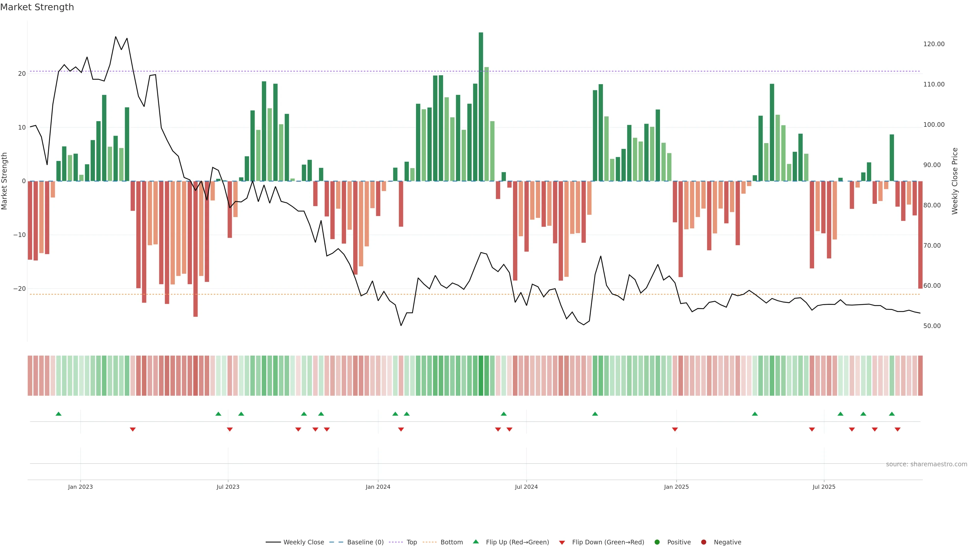Viewport: 980px width, 551px height.
Task: Click the Negative red circle legend icon
Action: [703, 542]
